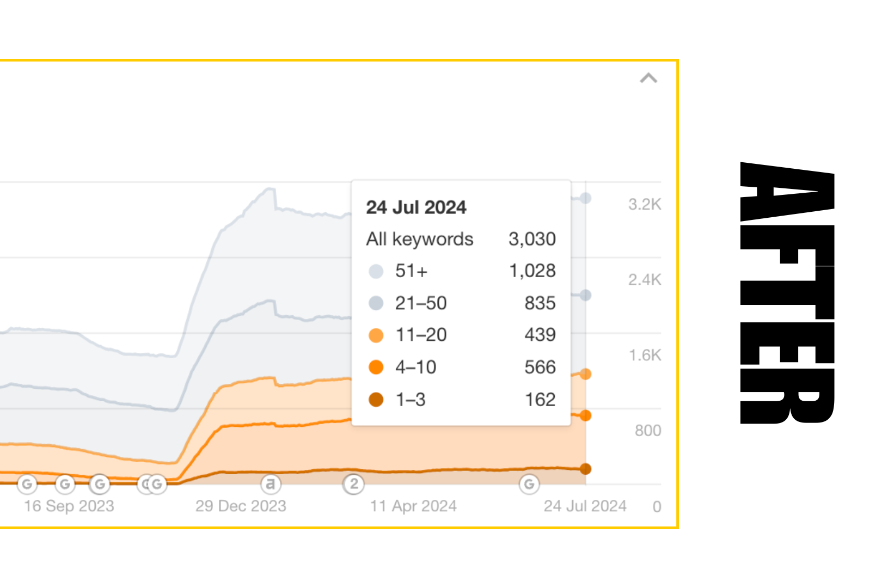
Task: Click the 21–50 series endpoint dot
Action: [x=586, y=295]
